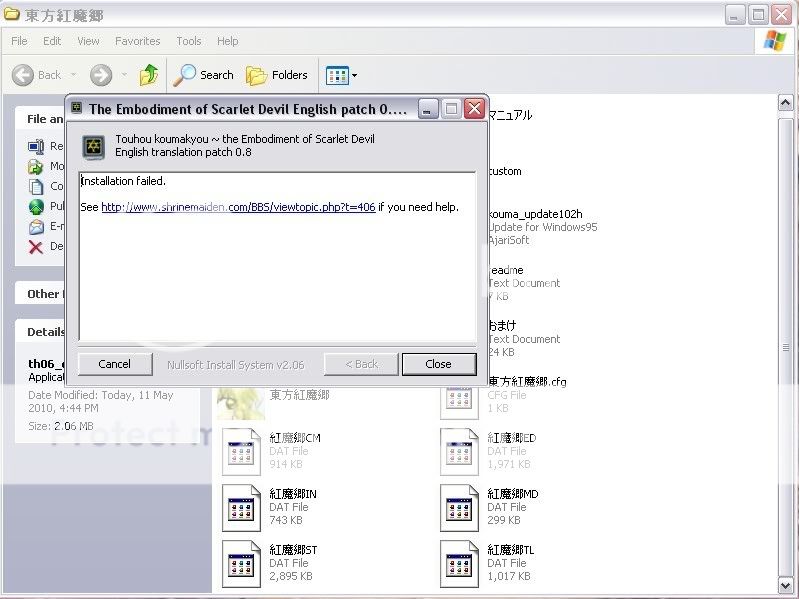Select the 紅魔郷ST DAT file icon

pos(241,563)
